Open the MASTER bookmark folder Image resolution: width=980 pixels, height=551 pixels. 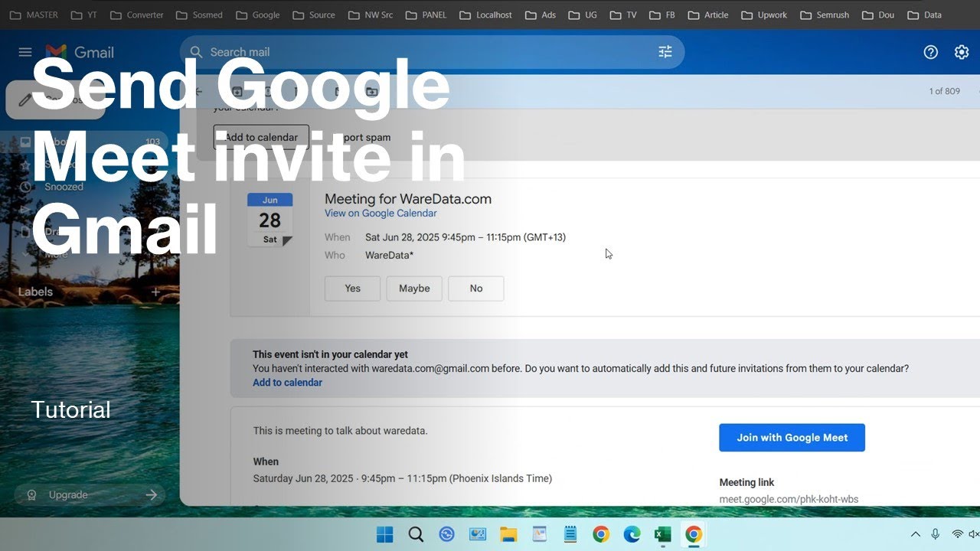pyautogui.click(x=34, y=15)
